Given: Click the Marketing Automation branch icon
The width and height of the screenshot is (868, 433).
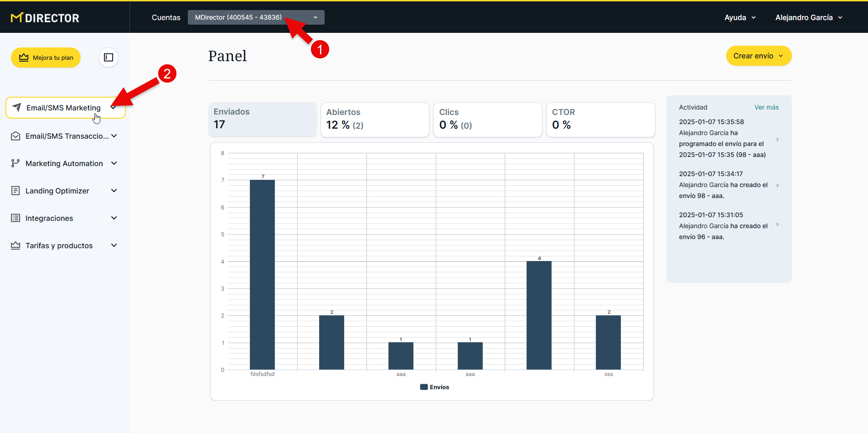Looking at the screenshot, I should click(x=15, y=163).
